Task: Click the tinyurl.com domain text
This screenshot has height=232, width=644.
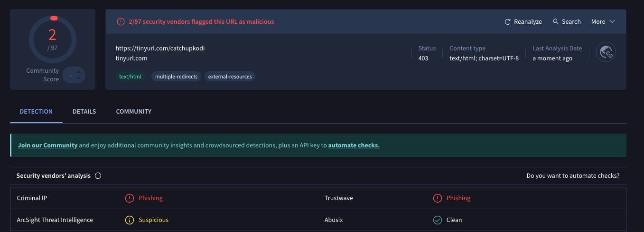Action: click(x=131, y=58)
